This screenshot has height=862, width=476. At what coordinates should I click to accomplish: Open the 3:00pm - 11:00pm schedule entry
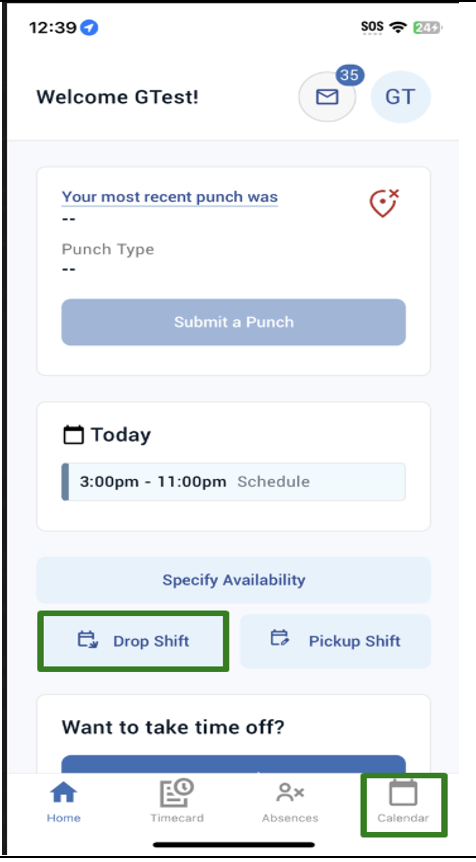(x=234, y=482)
